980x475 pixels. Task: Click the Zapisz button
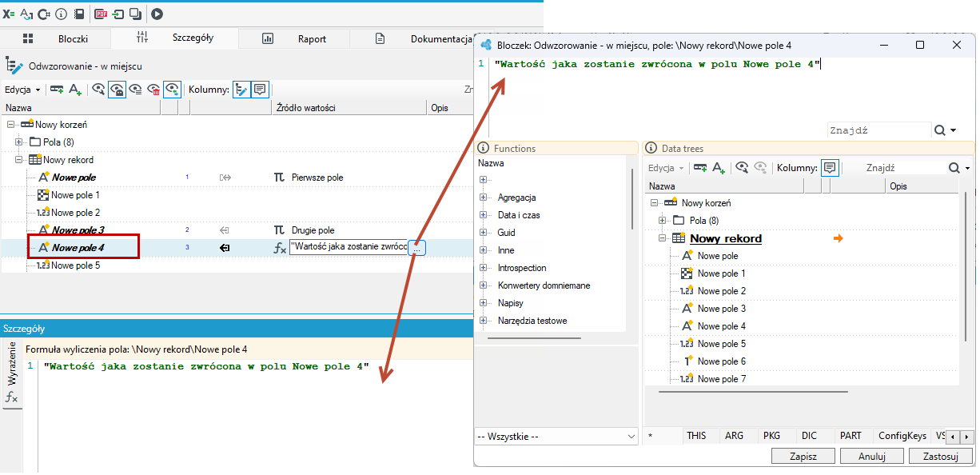tap(803, 457)
